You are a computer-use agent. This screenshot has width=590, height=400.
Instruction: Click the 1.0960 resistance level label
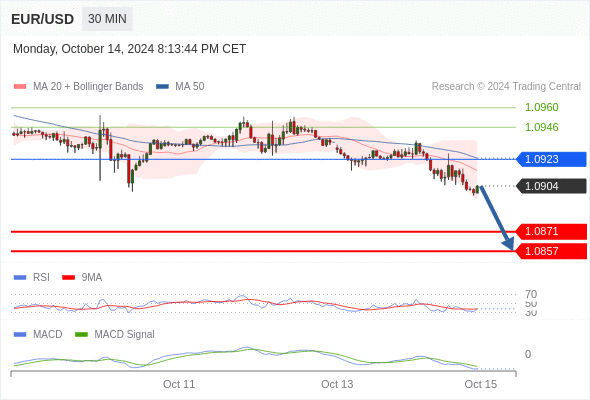541,107
